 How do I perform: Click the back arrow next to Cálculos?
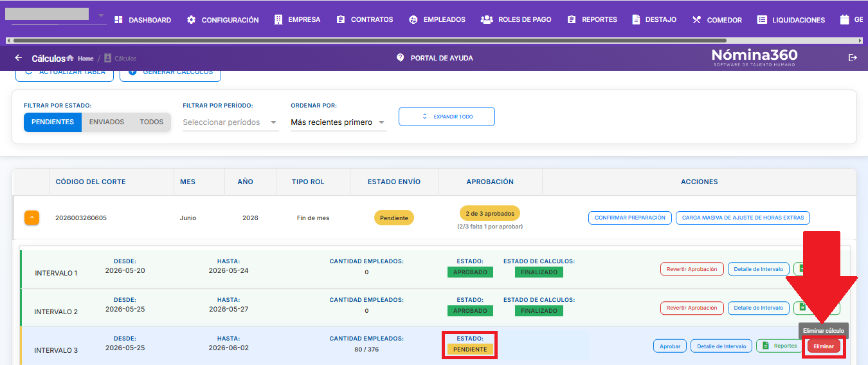point(18,58)
